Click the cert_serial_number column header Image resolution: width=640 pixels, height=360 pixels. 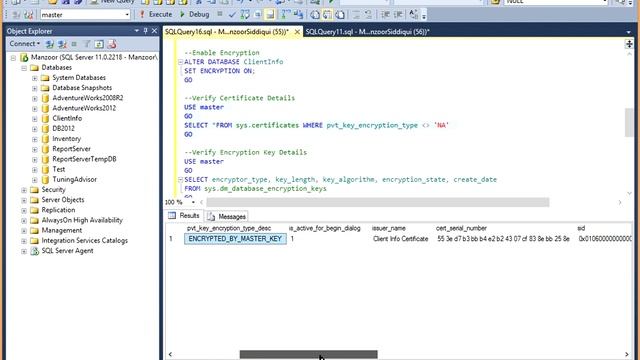tap(461, 228)
